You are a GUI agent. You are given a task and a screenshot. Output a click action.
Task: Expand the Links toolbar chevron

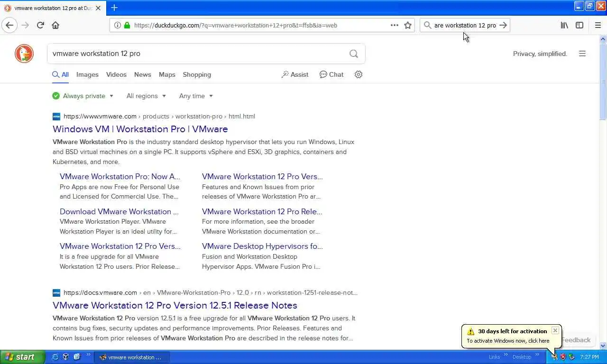click(505, 355)
